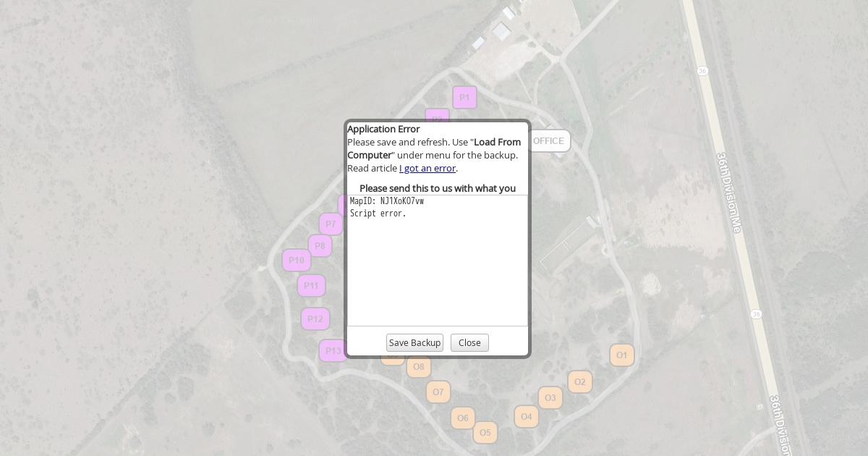Select the P13 site marker

tap(333, 351)
